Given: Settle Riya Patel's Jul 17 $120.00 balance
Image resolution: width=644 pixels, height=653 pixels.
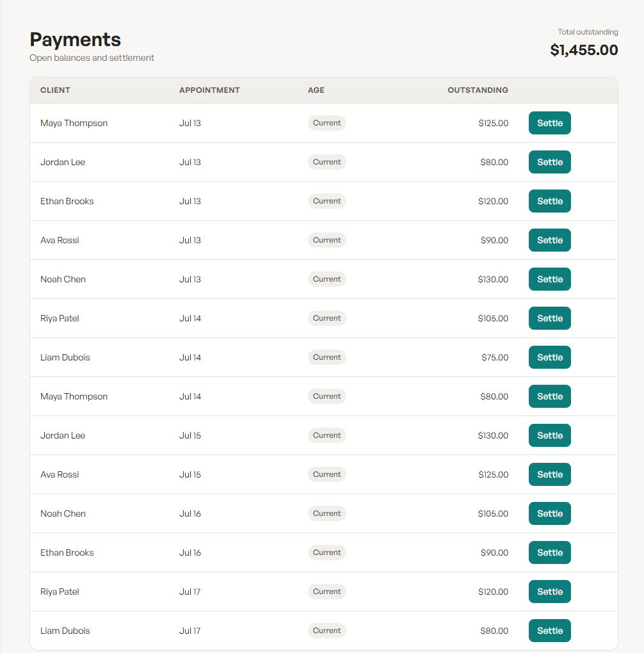Looking at the screenshot, I should click(x=549, y=592).
